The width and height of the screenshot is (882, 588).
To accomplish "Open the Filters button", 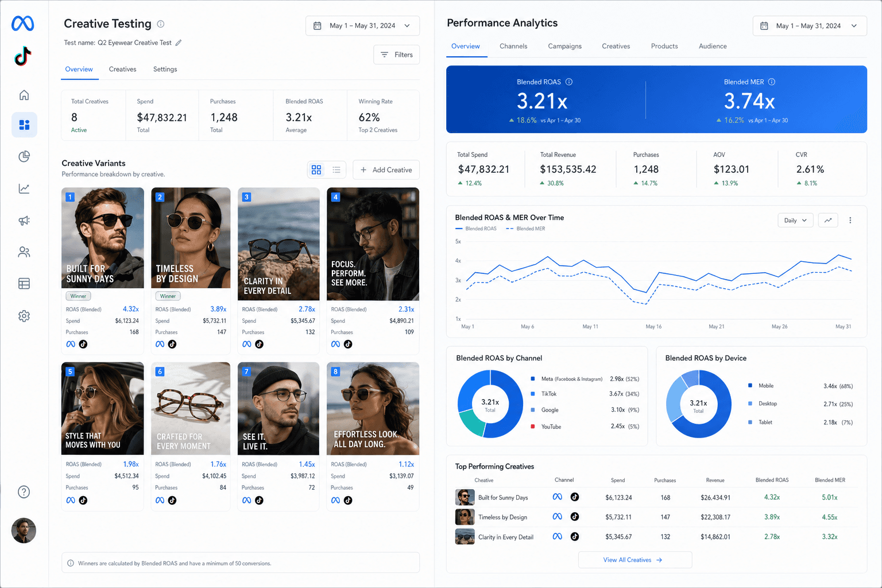I will coord(397,55).
